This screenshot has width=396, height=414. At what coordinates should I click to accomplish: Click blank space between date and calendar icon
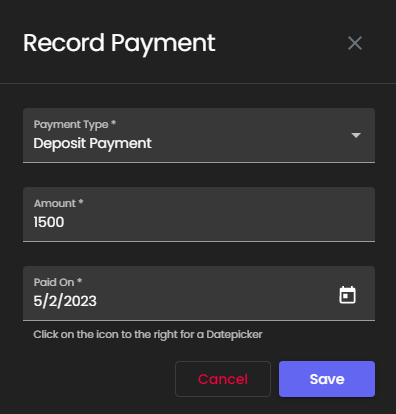coord(217,301)
